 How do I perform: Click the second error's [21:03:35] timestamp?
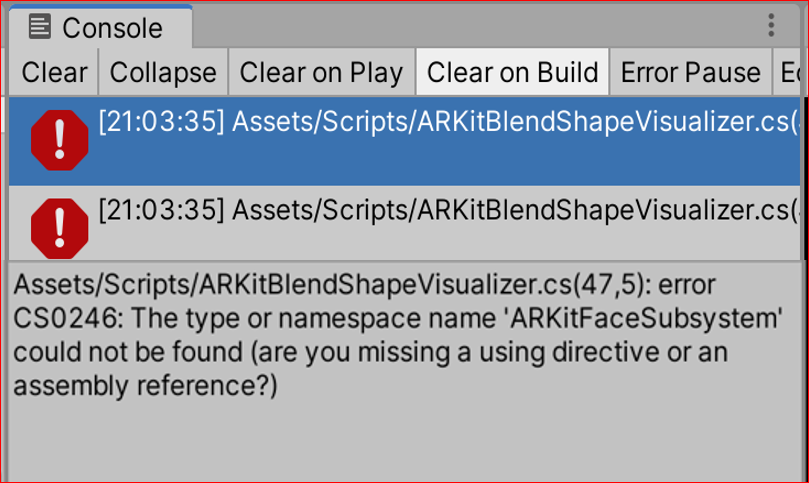(160, 210)
